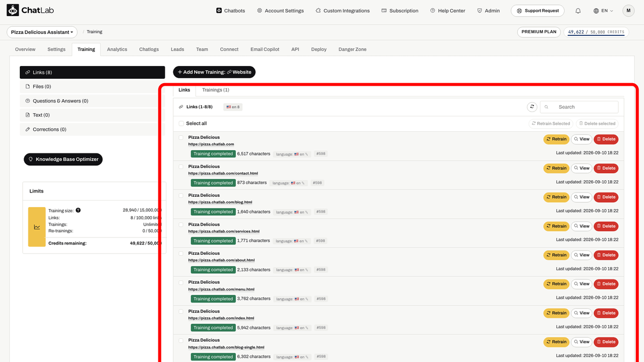Tick the Select all checkbox
Image resolution: width=644 pixels, height=362 pixels.
tap(181, 123)
